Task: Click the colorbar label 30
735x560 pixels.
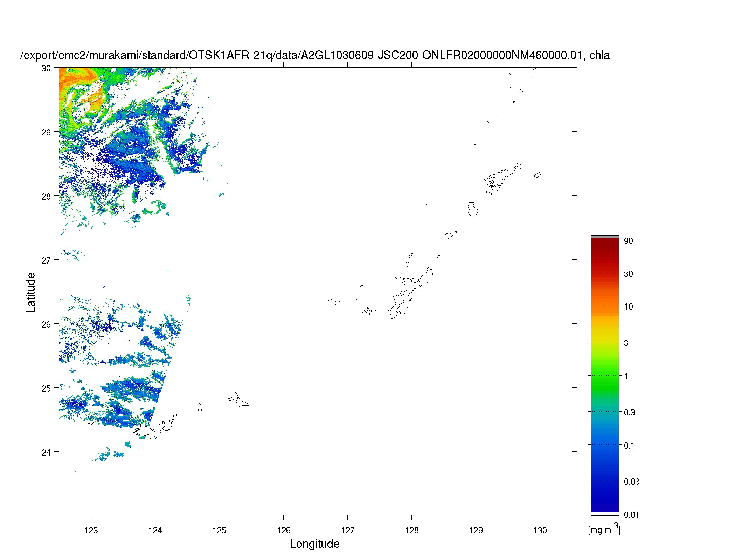Action: pos(629,274)
